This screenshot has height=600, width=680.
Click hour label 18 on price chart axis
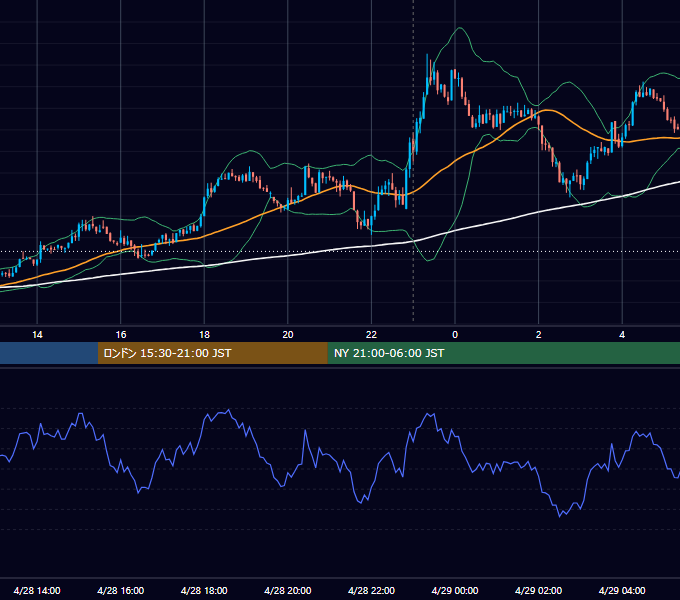point(204,335)
